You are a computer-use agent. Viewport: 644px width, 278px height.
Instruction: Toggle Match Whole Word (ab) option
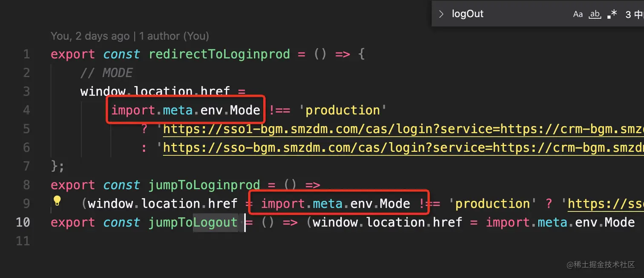(x=595, y=14)
